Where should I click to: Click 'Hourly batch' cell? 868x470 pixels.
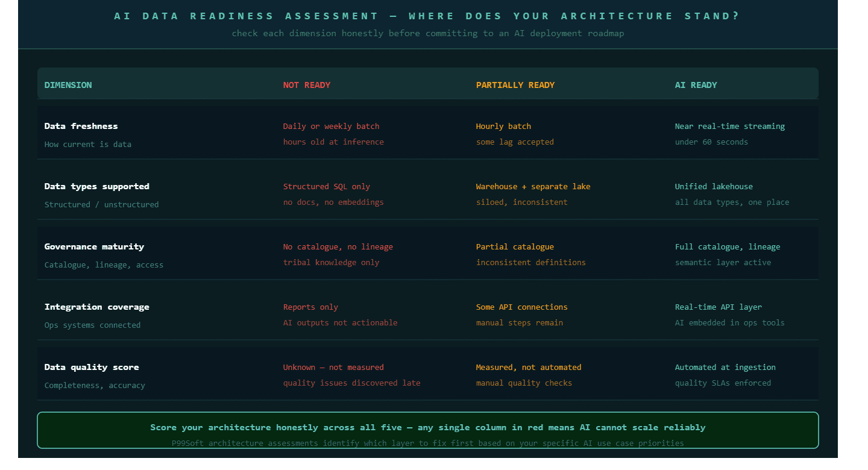504,126
